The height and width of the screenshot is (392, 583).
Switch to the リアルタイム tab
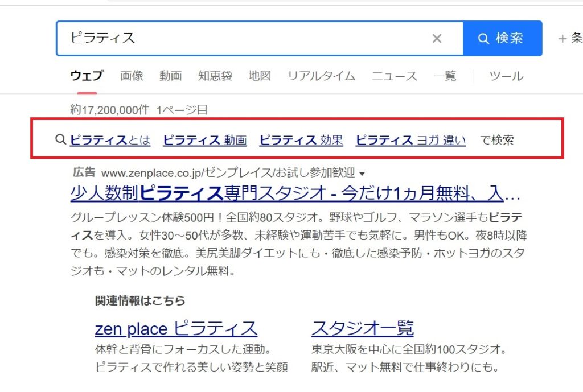pyautogui.click(x=321, y=76)
